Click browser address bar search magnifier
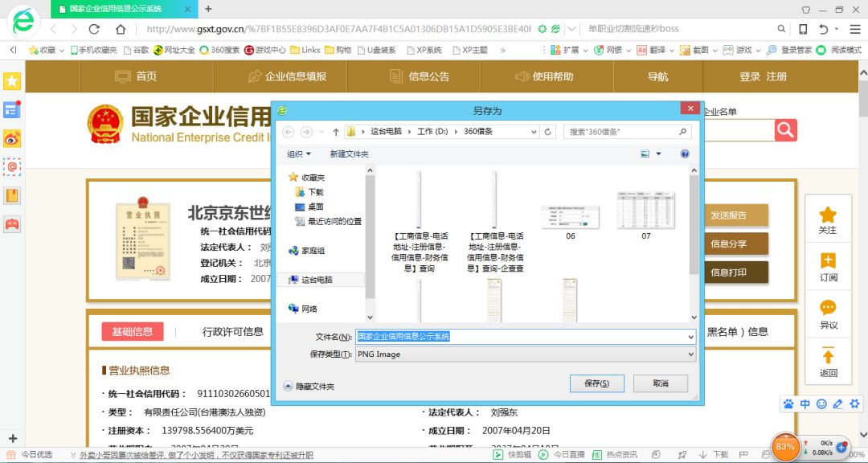The height and width of the screenshot is (463, 868). coord(781,29)
